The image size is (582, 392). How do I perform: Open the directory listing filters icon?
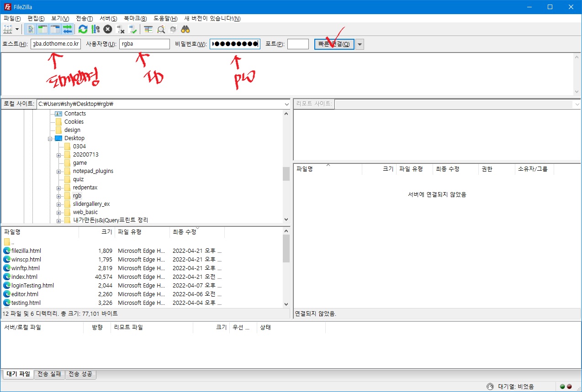(148, 29)
